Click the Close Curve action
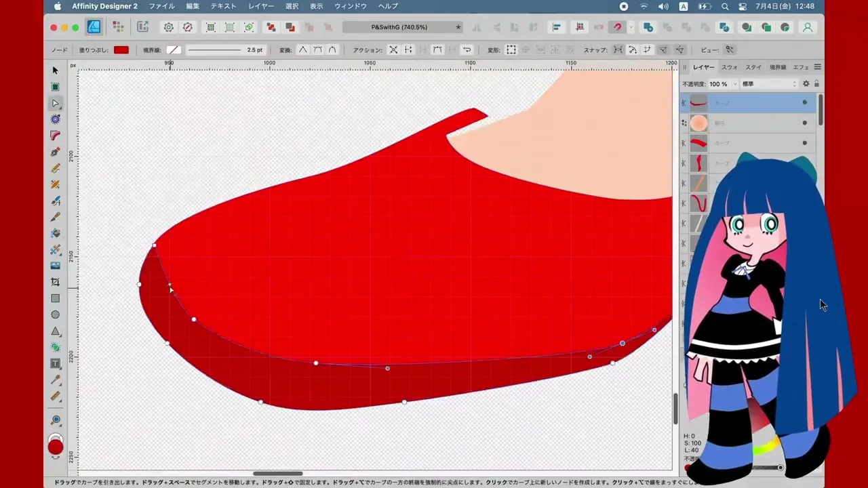Viewport: 868px width, 488px height. point(408,49)
